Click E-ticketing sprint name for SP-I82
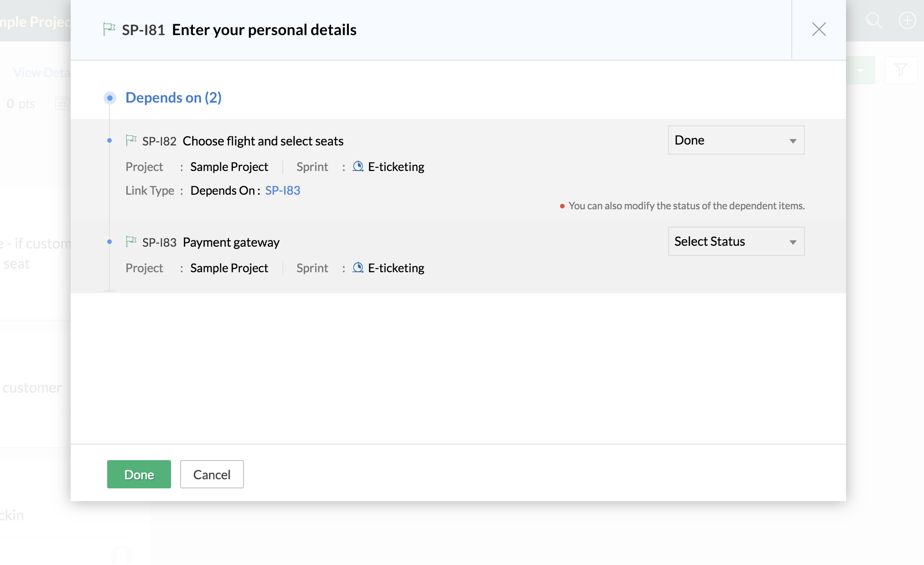The width and height of the screenshot is (924, 565). 396,166
